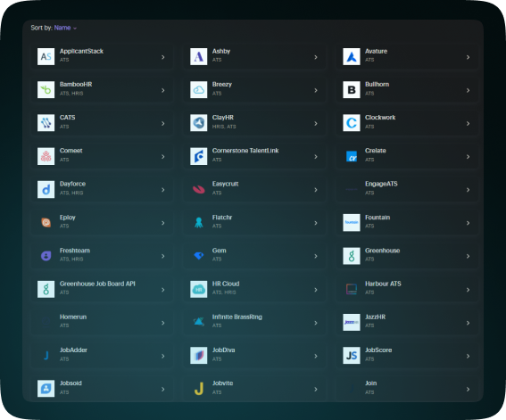506x420 pixels.
Task: Expand the Join row chevron
Action: coord(468,390)
